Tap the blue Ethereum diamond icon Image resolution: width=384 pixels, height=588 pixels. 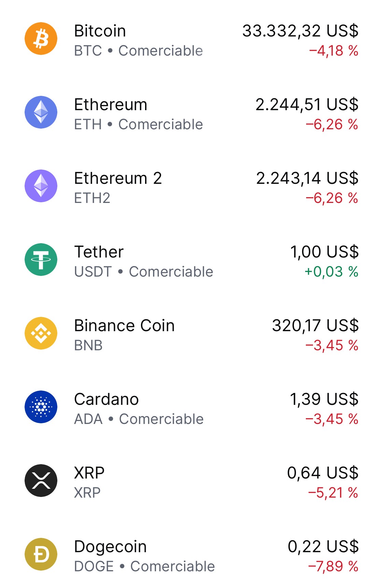(41, 112)
